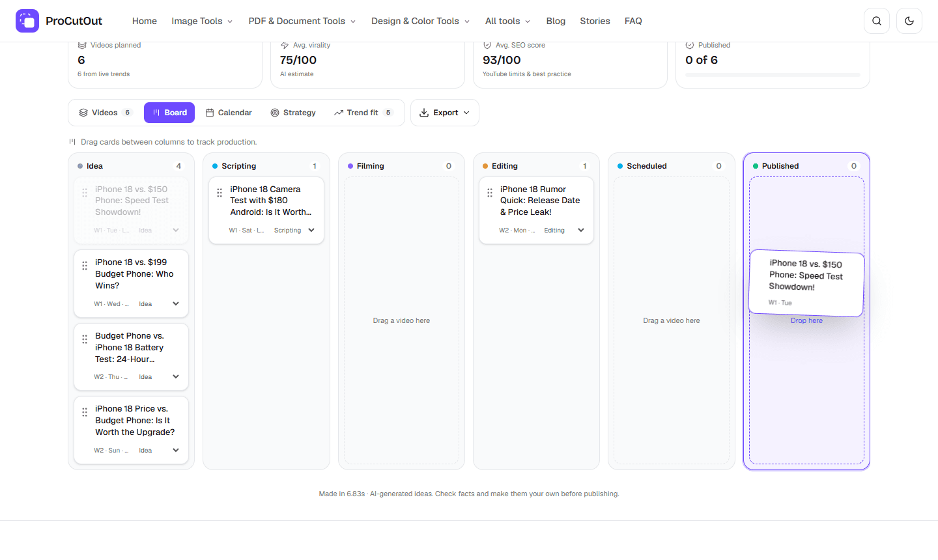Click the board hint icon beside Drag cards text

[x=72, y=141]
